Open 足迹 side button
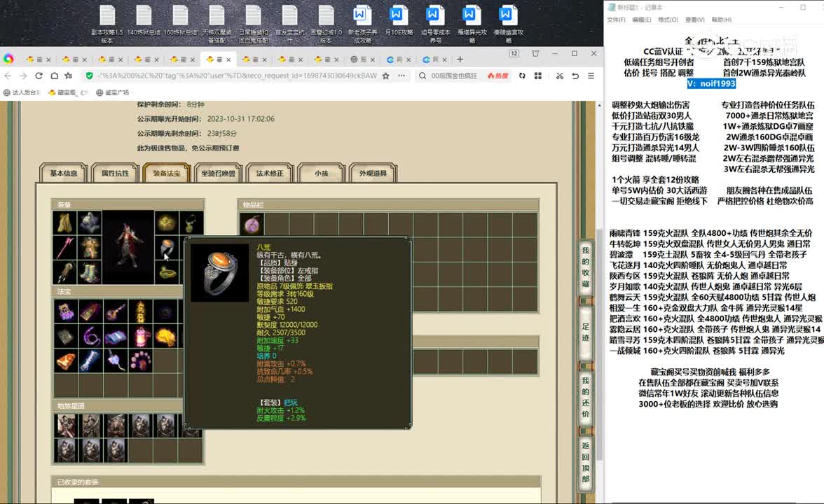The image size is (824, 504). 586,332
